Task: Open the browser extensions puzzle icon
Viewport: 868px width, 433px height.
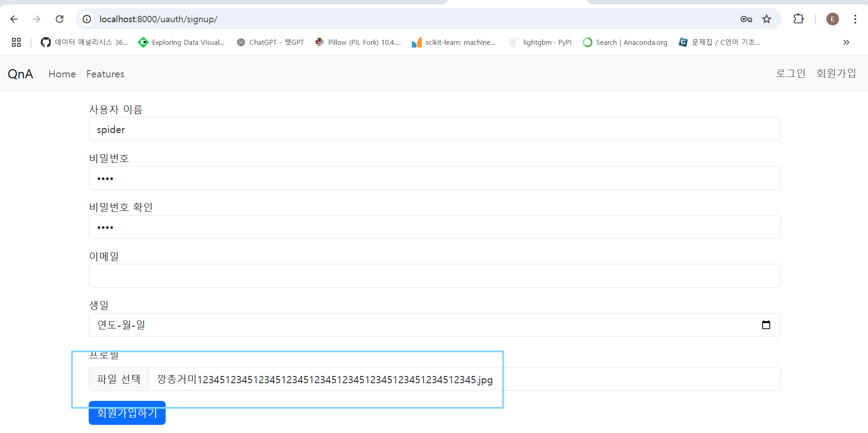Action: [799, 19]
